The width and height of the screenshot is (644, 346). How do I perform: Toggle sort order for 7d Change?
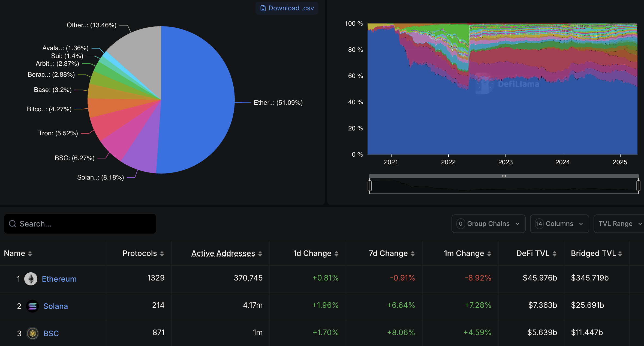(413, 253)
